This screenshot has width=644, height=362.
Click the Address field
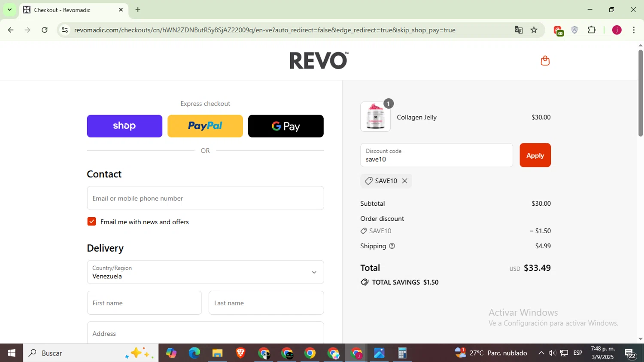(205, 333)
